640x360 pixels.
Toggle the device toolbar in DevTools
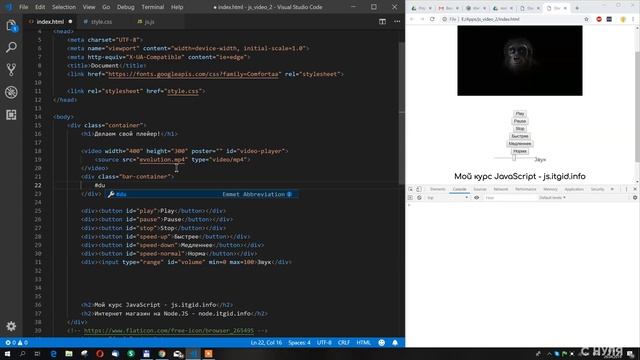point(419,189)
